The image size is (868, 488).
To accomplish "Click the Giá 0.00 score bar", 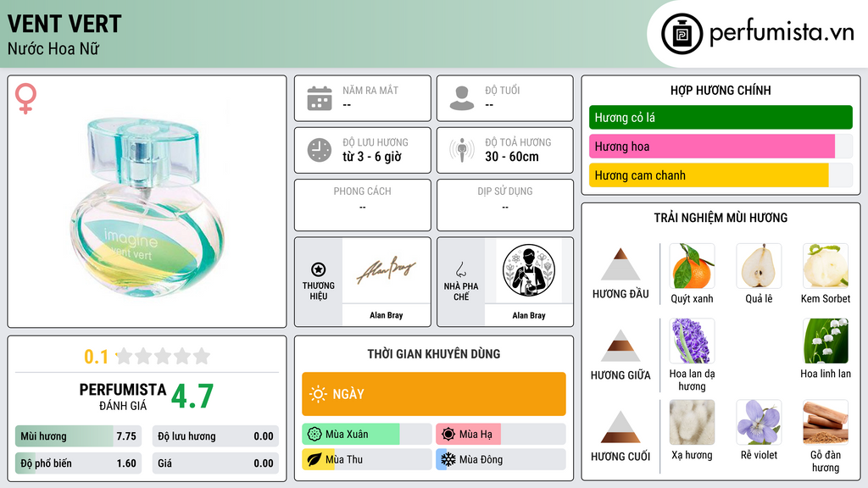I will (x=215, y=463).
